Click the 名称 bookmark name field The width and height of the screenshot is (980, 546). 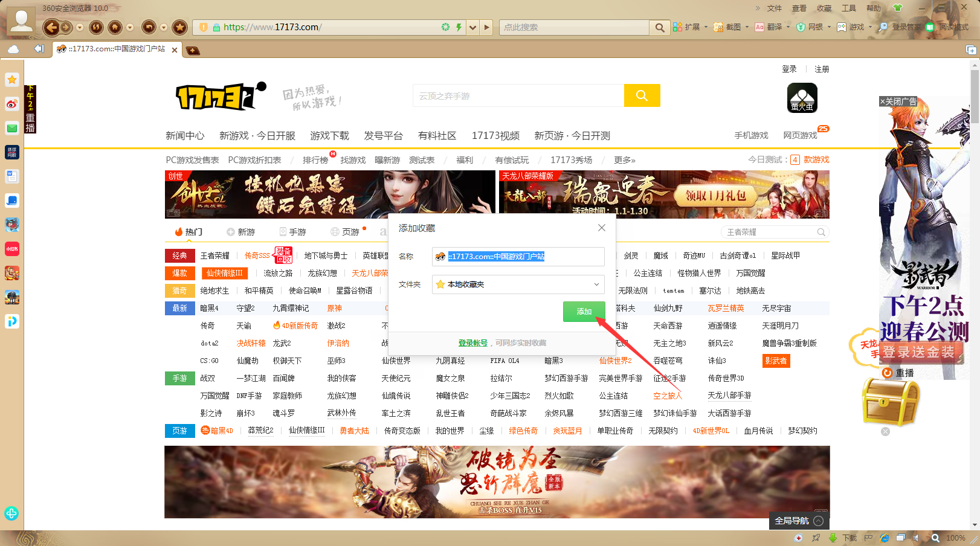pyautogui.click(x=518, y=257)
